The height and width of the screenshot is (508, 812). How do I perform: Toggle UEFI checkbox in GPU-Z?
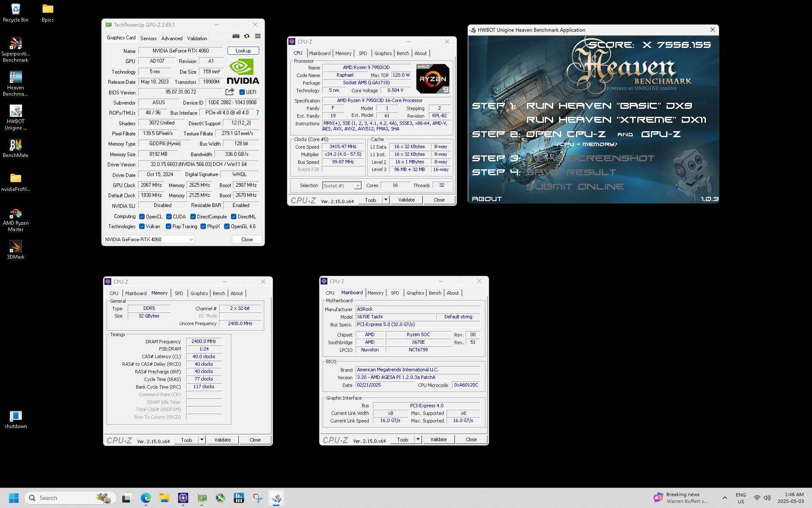pos(242,92)
